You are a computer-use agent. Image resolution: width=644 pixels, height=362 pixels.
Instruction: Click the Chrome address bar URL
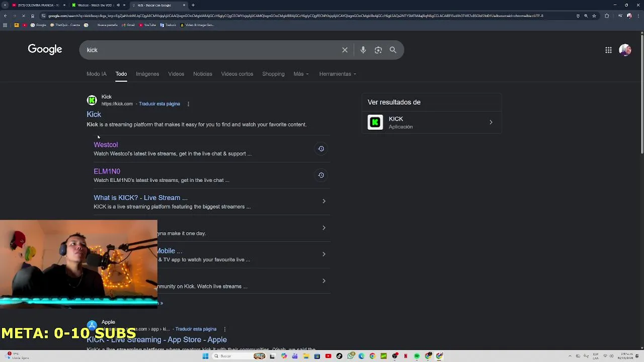[296, 16]
